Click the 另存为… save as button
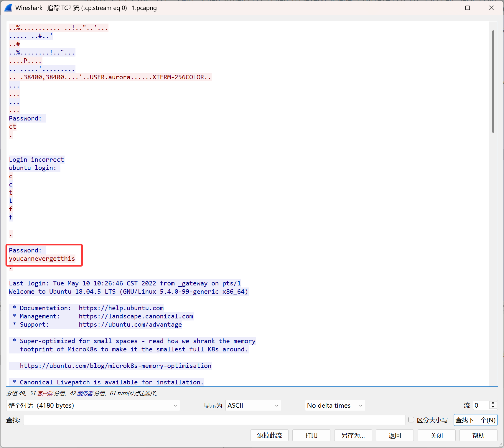Viewport: 504px width, 448px height. [353, 435]
